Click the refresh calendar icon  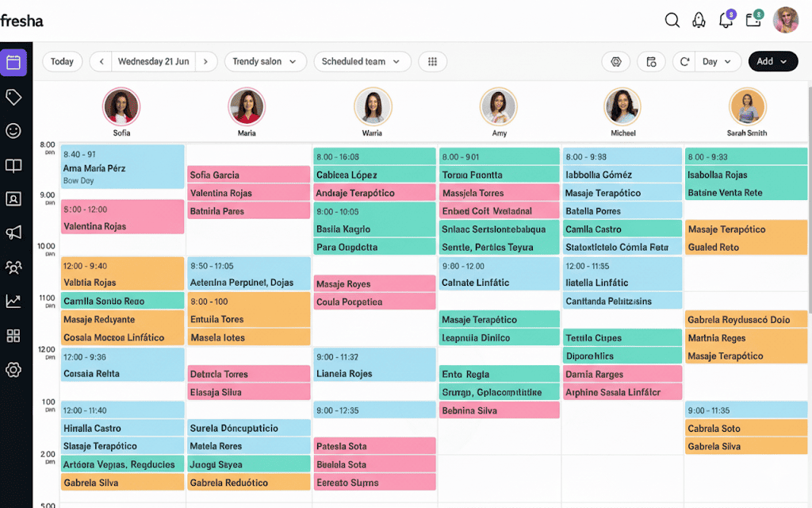click(x=684, y=62)
